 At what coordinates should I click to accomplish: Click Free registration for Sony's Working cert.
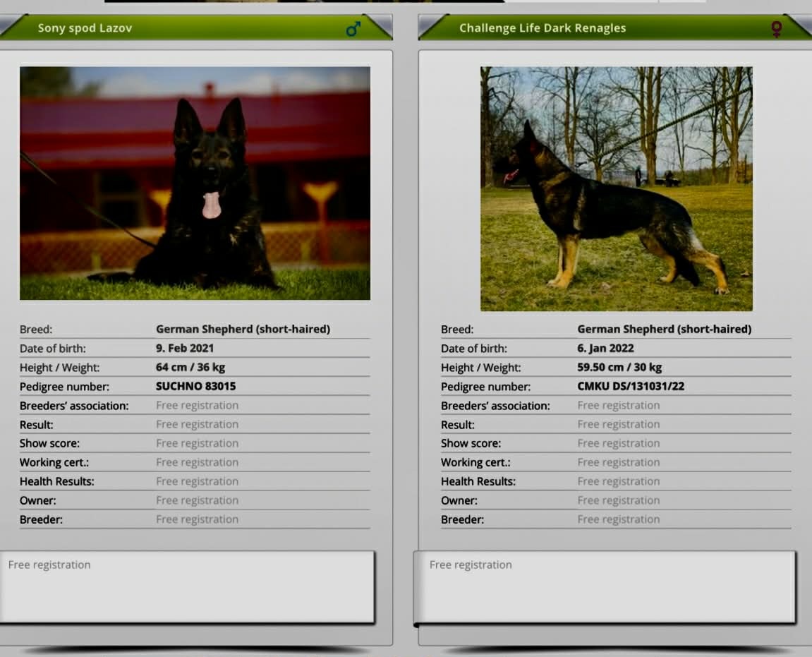(x=197, y=462)
